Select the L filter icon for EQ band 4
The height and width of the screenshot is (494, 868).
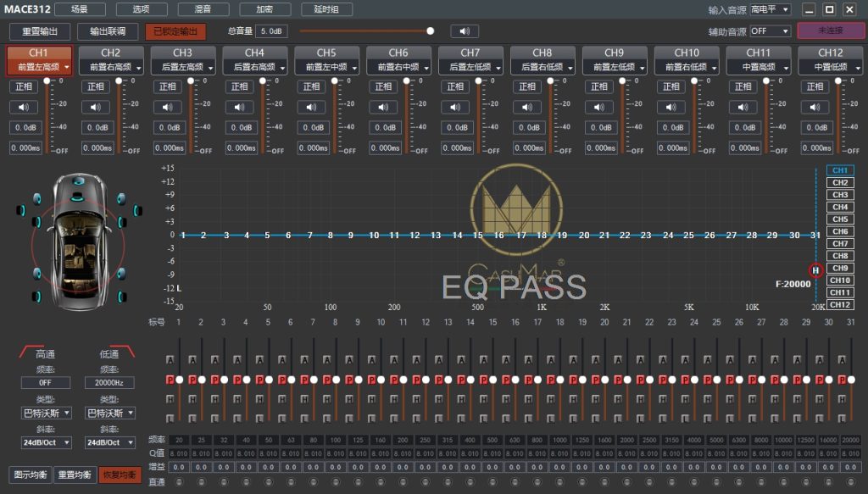pos(237,419)
